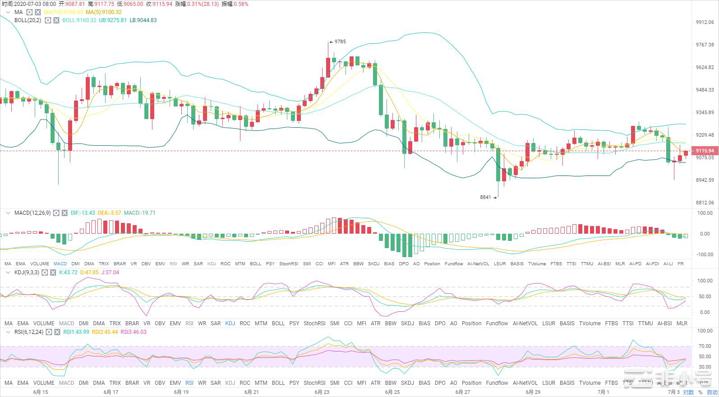This screenshot has width=719, height=397.
Task: Select AI-PDI tab under the MACD pane
Action: [652, 264]
